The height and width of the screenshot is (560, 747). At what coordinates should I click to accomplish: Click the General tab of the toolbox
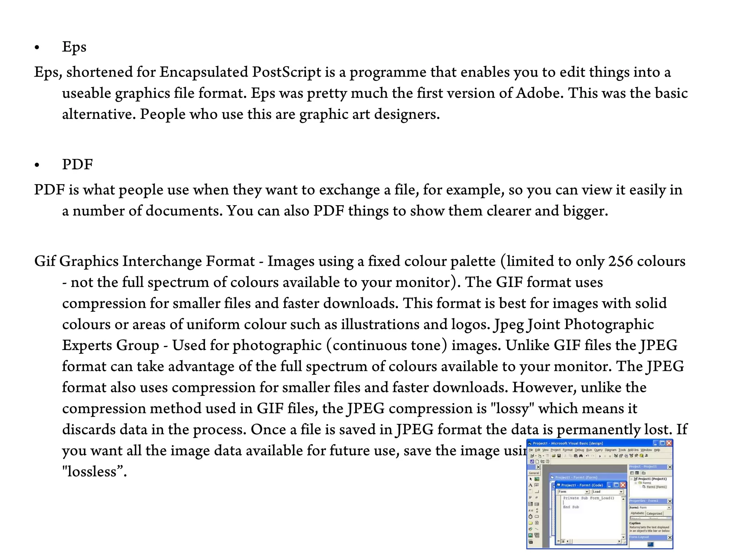534,473
